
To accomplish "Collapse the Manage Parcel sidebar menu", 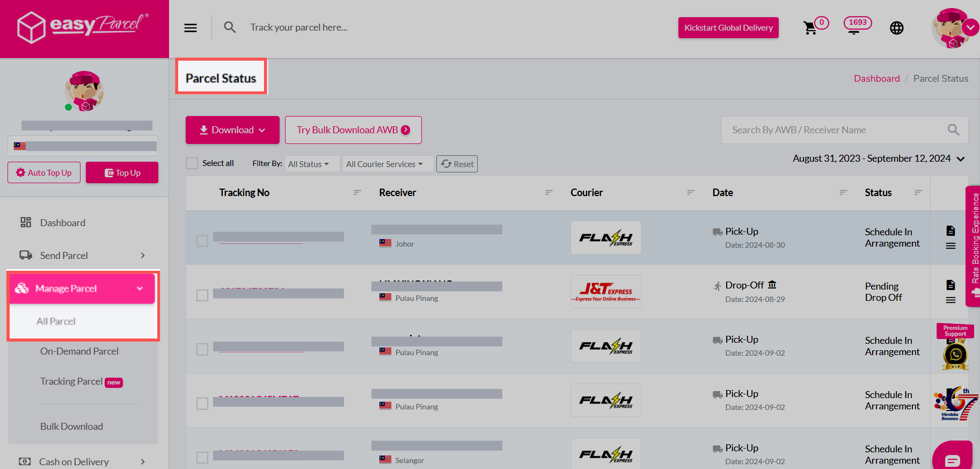I will (x=82, y=288).
